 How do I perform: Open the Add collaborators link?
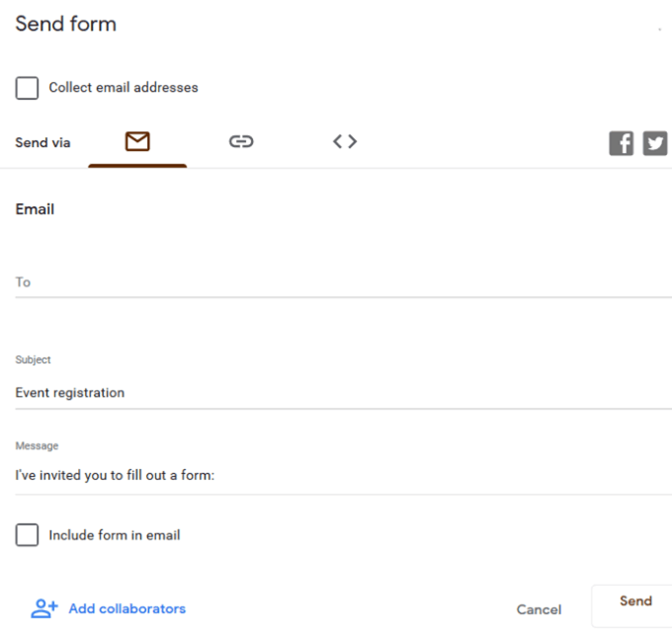[x=126, y=608]
